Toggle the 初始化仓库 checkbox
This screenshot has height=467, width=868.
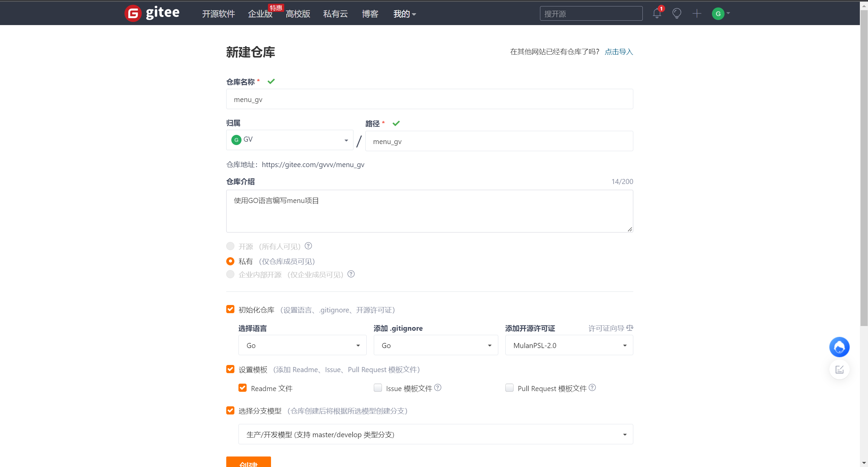click(x=230, y=309)
